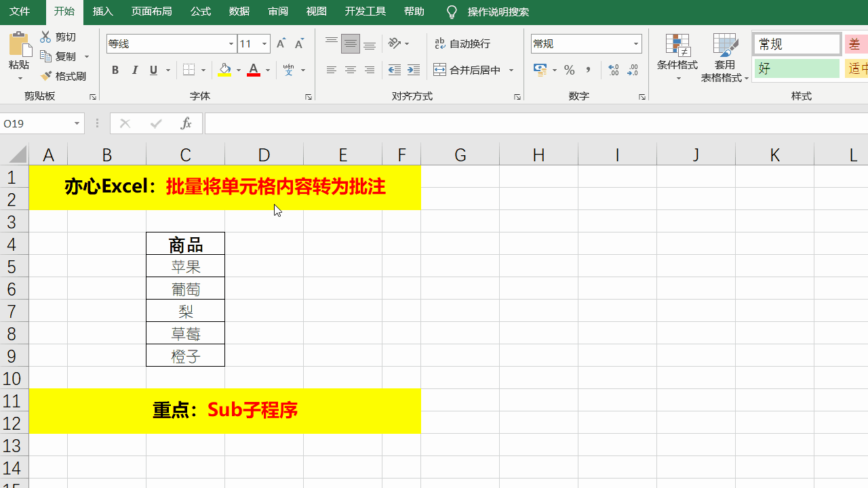
Task: Apply accounting number format icon
Action: click(540, 70)
